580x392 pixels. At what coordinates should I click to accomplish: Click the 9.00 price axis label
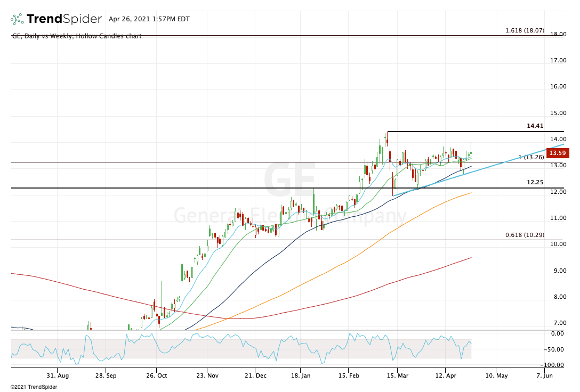coord(560,271)
